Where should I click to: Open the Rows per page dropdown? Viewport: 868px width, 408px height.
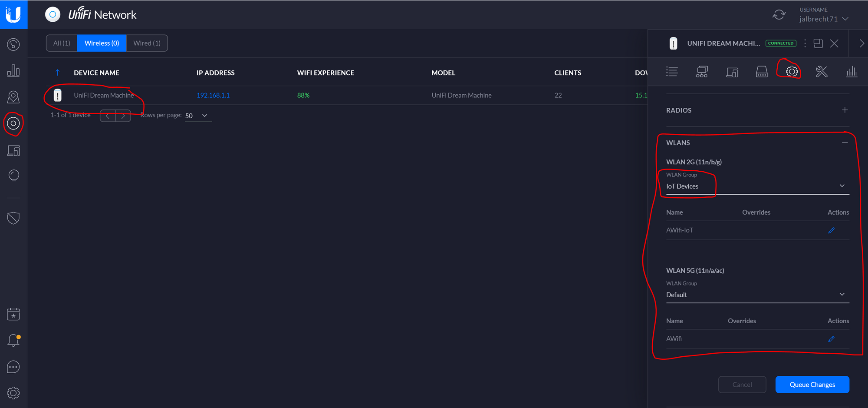(x=198, y=116)
